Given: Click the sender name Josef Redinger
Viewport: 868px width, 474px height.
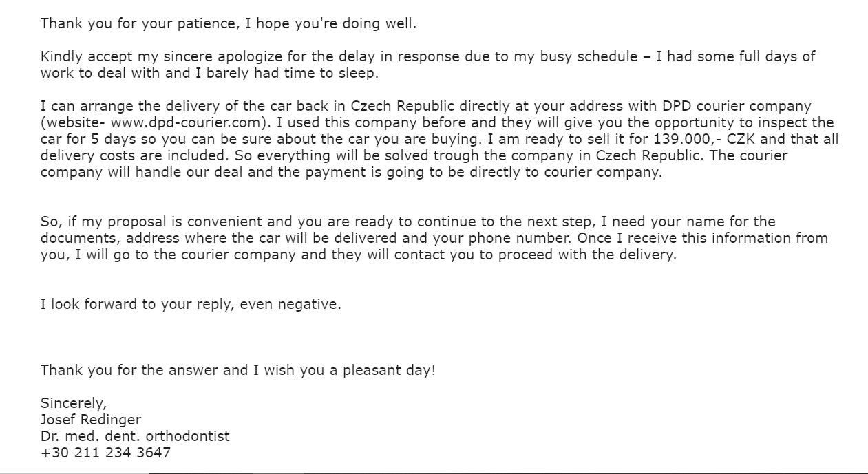Looking at the screenshot, I should (x=91, y=420).
